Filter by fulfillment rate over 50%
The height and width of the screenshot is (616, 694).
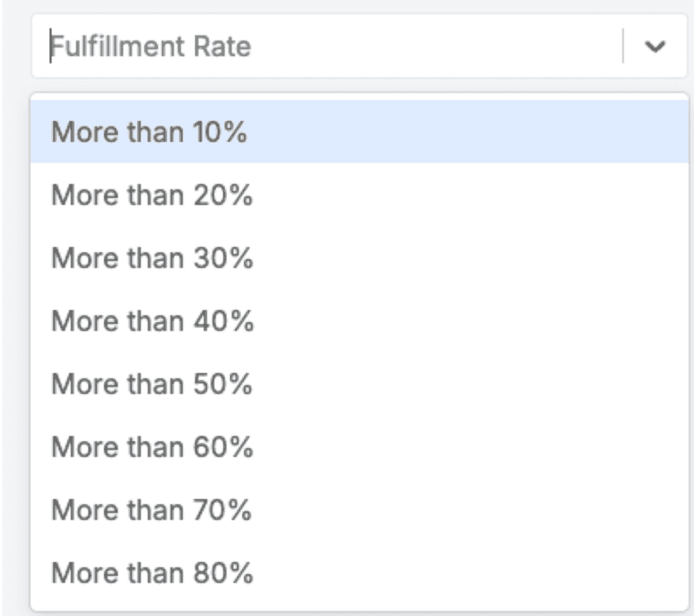tap(152, 384)
